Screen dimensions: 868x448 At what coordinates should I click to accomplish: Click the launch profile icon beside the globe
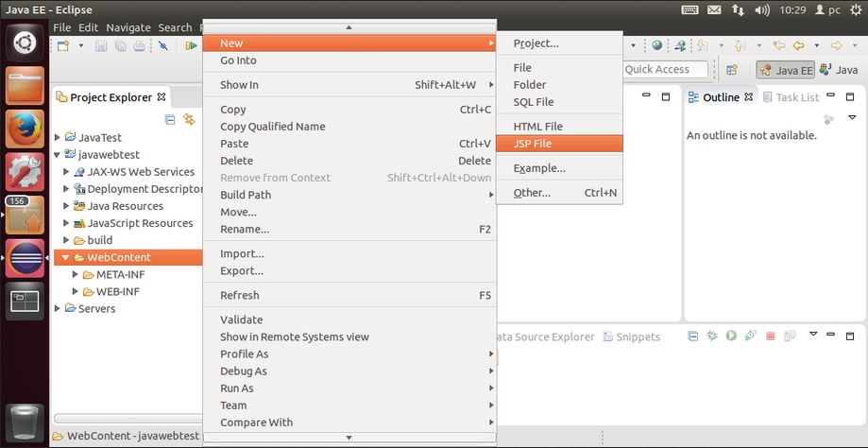[x=680, y=46]
